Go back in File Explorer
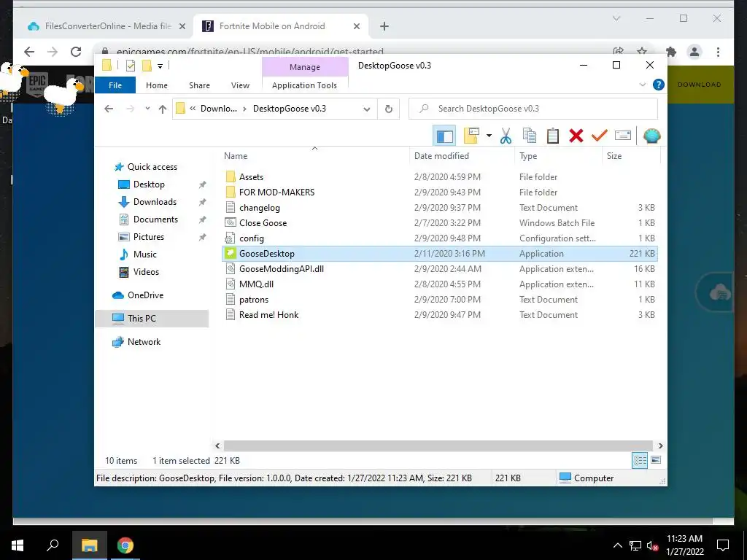Screen dimensions: 747x560 [x=109, y=109]
